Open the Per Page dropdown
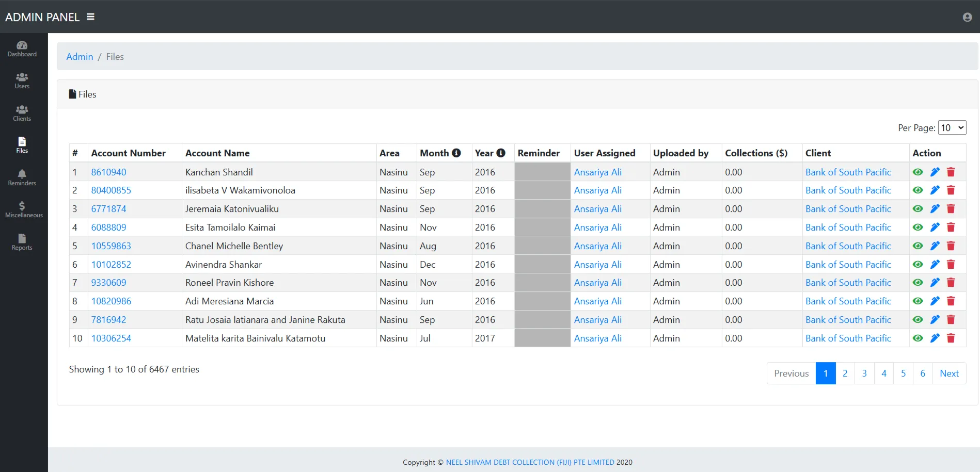This screenshot has height=472, width=980. coord(952,127)
